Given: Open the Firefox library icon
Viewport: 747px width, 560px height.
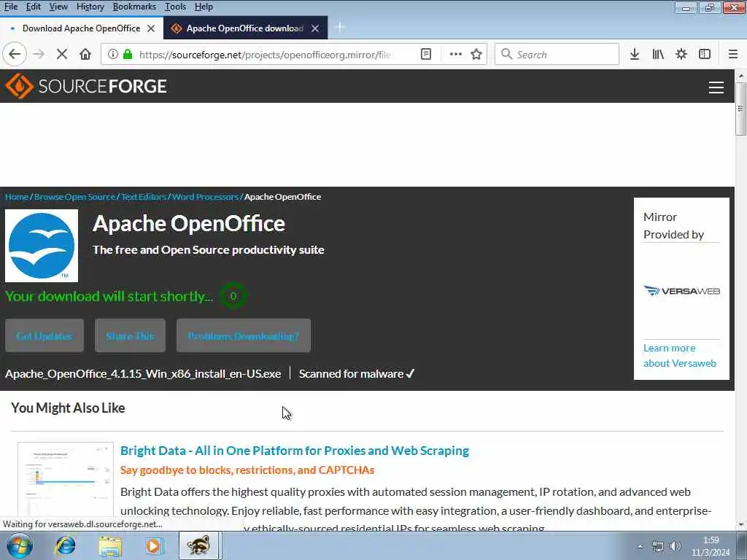Looking at the screenshot, I should (658, 54).
